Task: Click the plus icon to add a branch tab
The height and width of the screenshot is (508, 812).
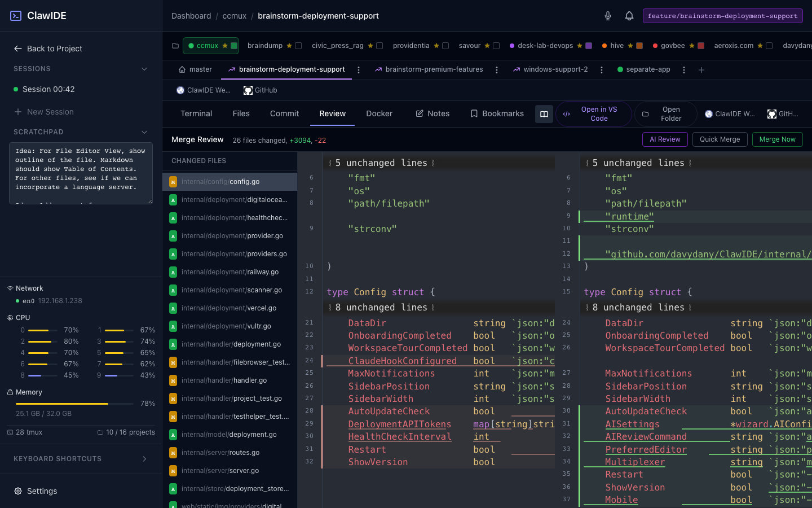Action: click(701, 70)
